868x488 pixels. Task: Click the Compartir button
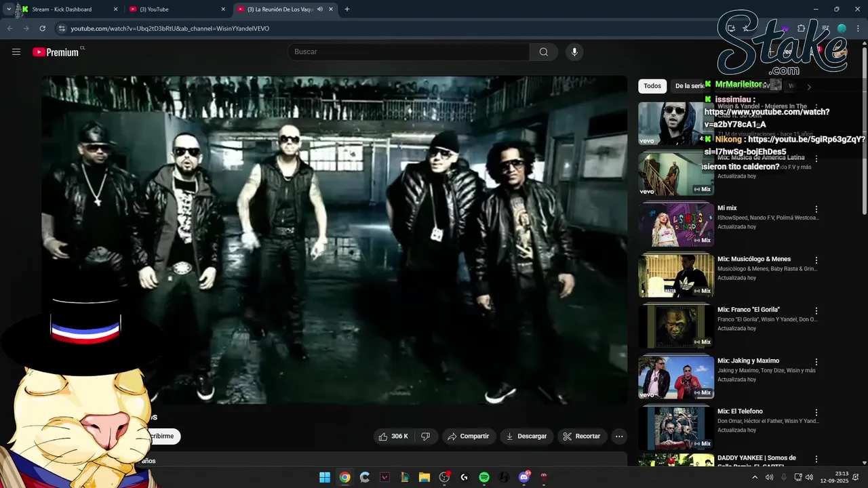click(468, 436)
